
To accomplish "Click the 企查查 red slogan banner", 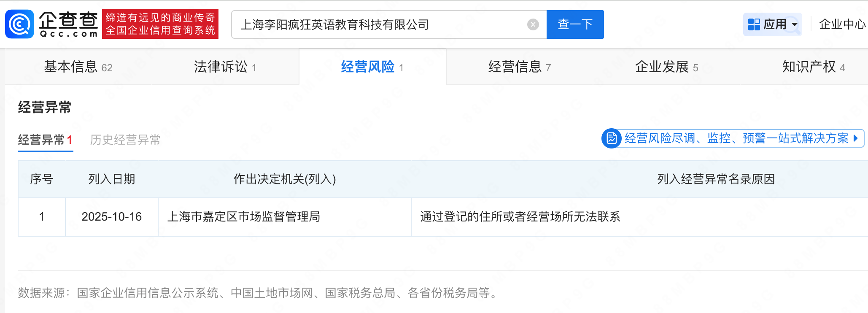I will click(160, 24).
